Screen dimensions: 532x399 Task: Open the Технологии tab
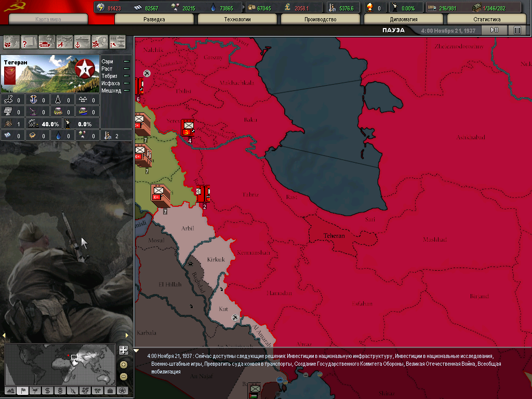[237, 19]
